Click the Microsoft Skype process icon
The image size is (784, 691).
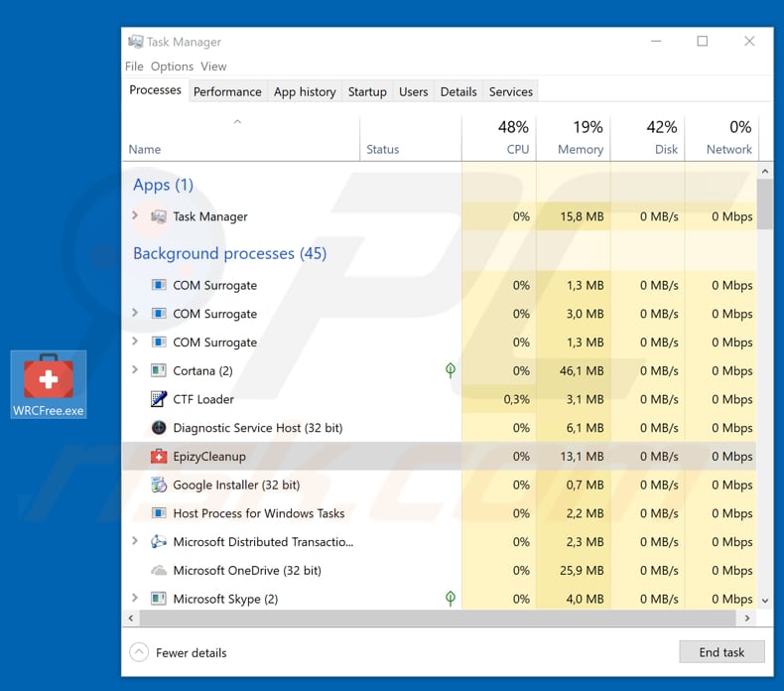(159, 599)
